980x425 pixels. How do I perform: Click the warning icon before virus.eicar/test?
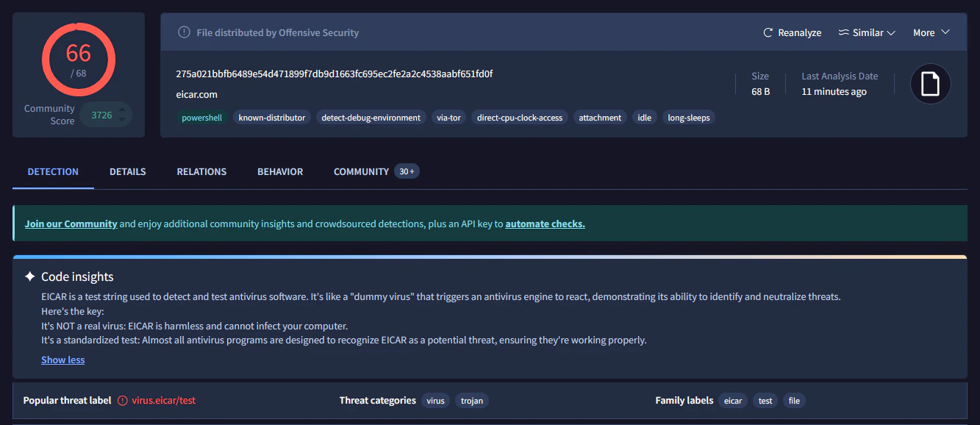[x=123, y=401]
